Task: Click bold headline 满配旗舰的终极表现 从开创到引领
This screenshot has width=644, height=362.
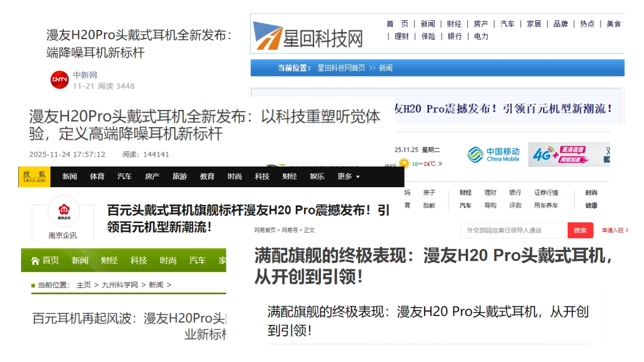Action: [434, 266]
